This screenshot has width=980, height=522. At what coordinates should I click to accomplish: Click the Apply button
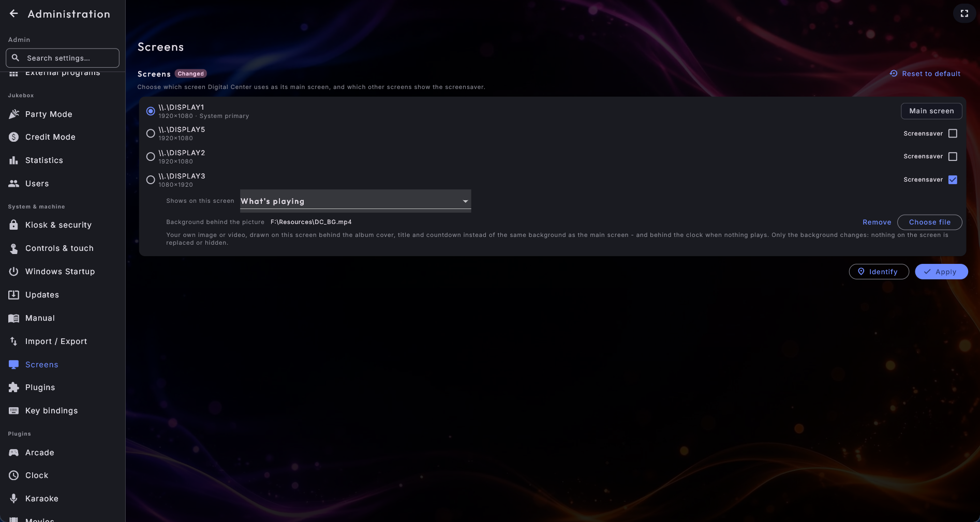click(x=941, y=272)
